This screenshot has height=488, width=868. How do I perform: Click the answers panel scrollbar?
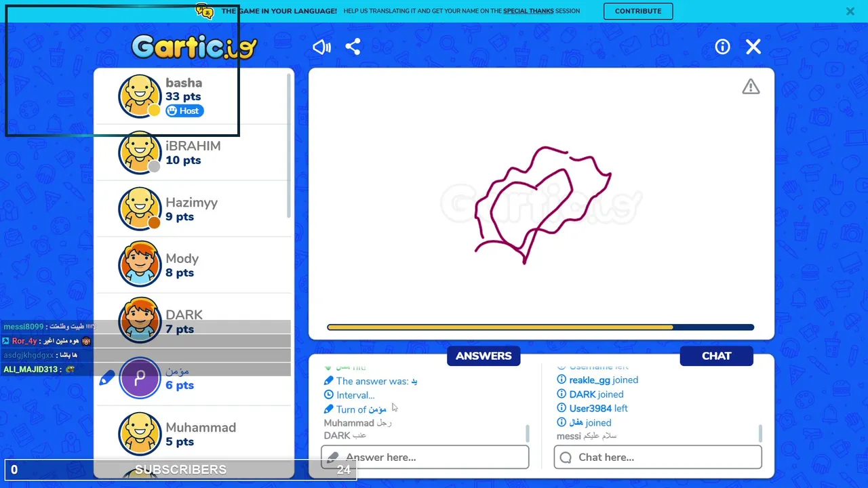527,433
